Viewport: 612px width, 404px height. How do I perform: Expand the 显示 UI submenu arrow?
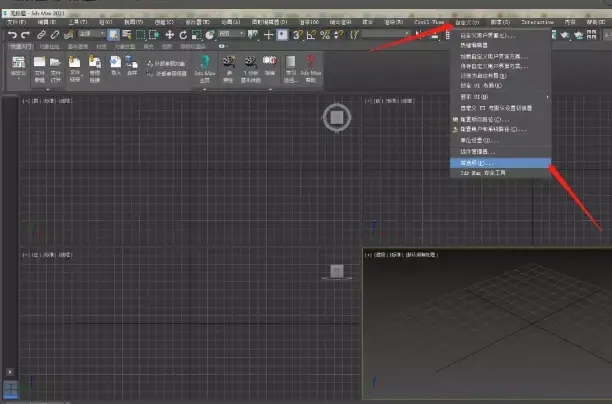click(x=545, y=97)
